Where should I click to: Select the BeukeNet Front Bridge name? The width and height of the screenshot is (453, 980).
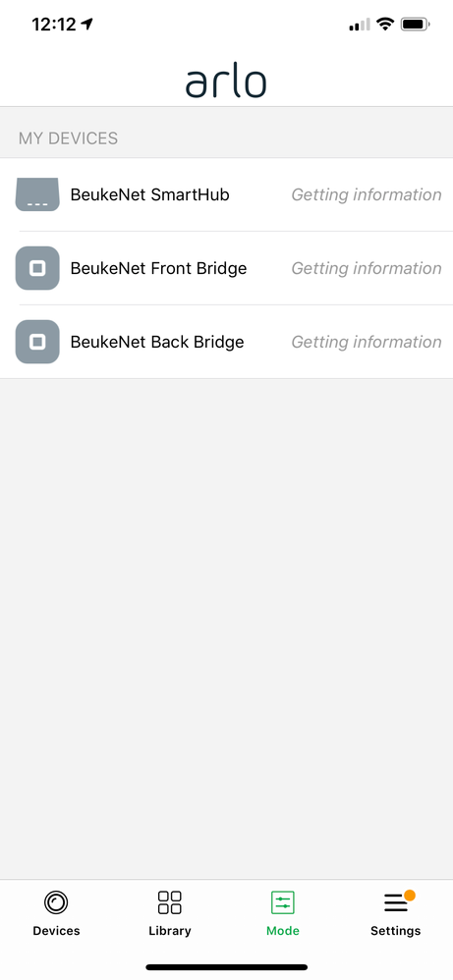158,269
